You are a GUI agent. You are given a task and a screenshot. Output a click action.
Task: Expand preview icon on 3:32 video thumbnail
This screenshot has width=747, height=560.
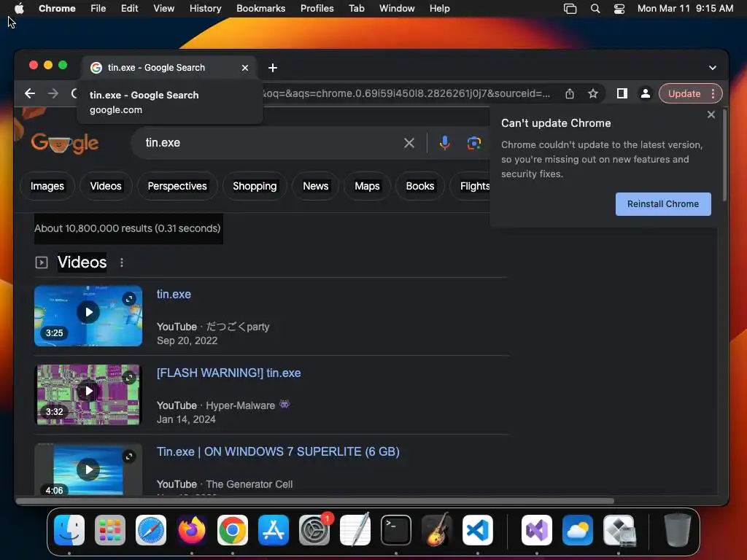(129, 378)
